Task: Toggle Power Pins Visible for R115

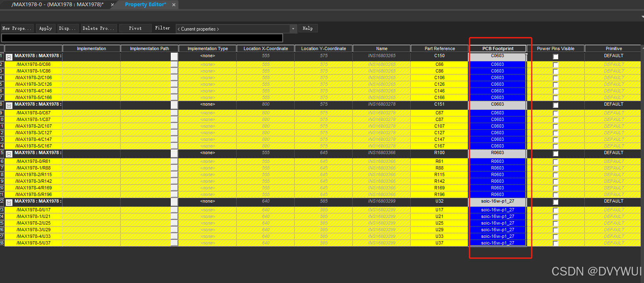Action: 555,175
